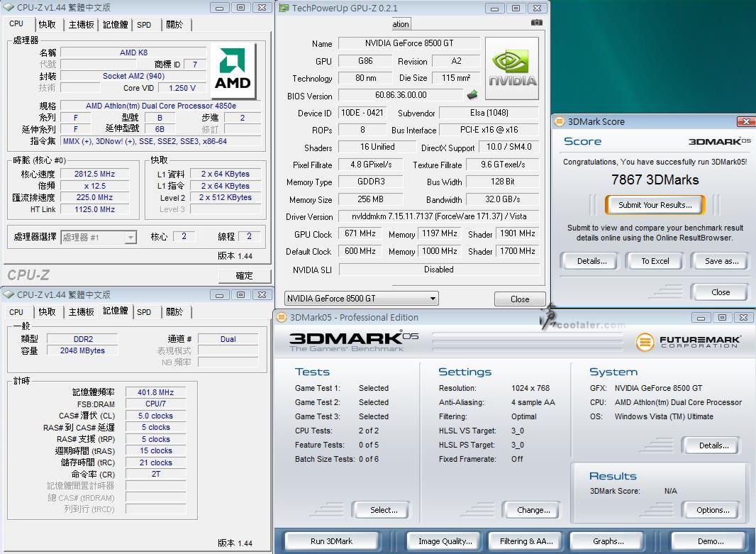Click the Device ID field 10DE - 0421
Viewport: 756px width, 554px height.
click(362, 113)
